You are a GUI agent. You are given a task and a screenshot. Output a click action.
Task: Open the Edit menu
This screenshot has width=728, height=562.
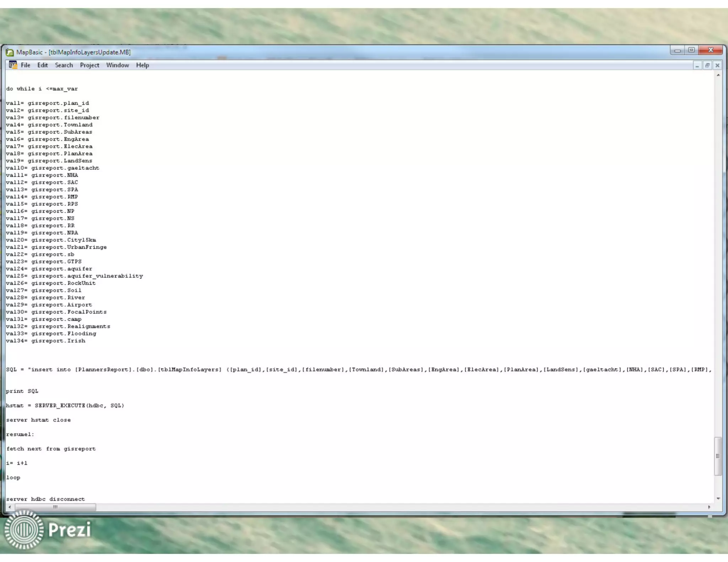[x=42, y=65]
